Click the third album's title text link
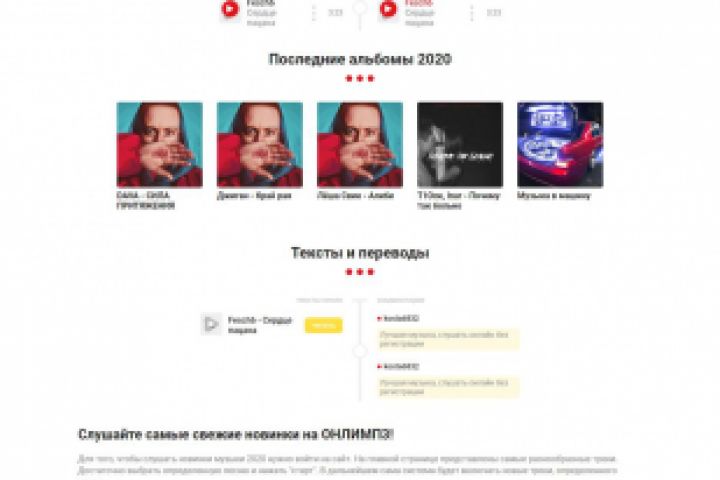This screenshot has width=720, height=480. [x=355, y=196]
